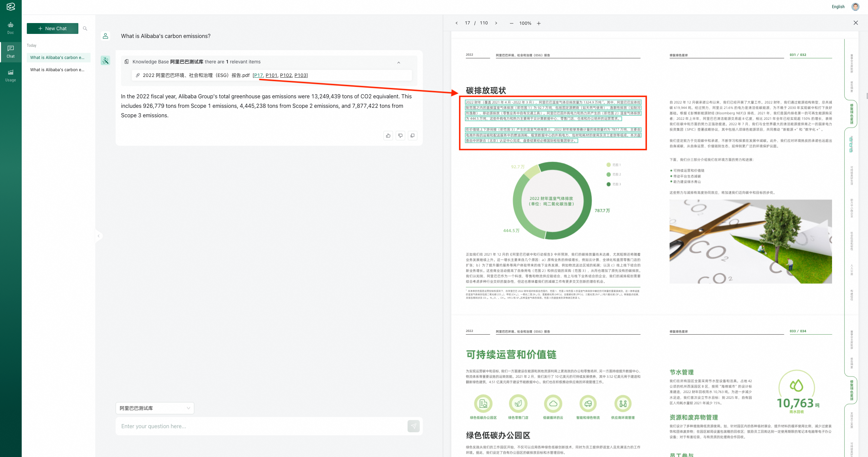Go to next PDF page arrow
Viewport: 868px width, 457px height.
tap(496, 23)
